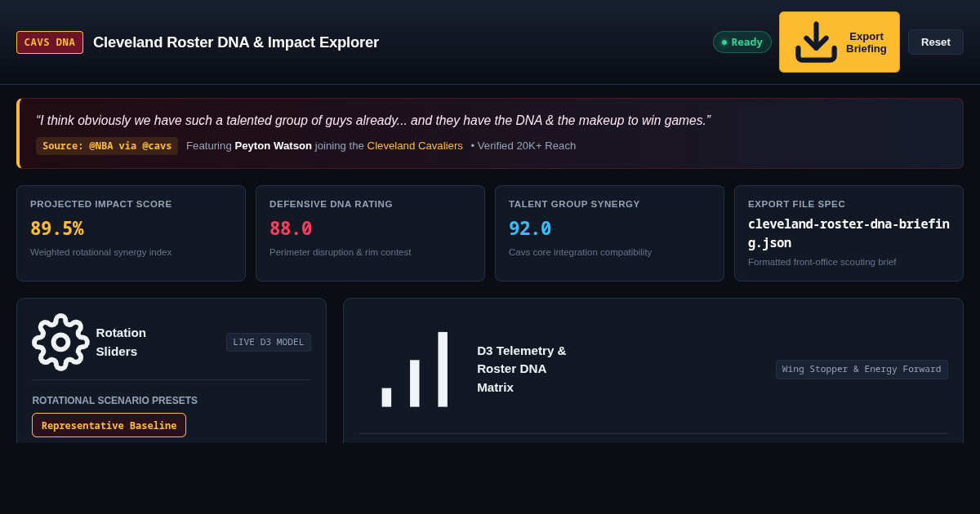This screenshot has width=980, height=514.
Task: Click the D3 Telemetry & Roster DNA Matrix heading
Action: point(522,369)
